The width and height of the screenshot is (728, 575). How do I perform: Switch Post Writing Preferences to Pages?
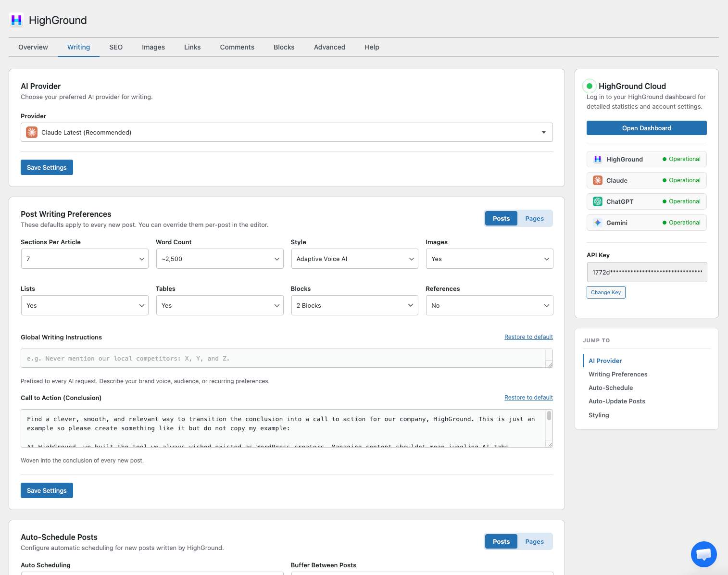coord(534,218)
